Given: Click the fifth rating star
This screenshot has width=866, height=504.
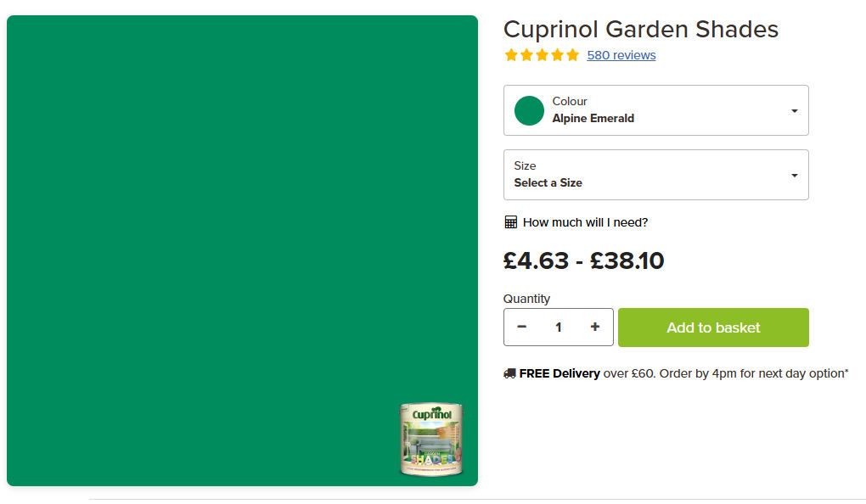Looking at the screenshot, I should [x=572, y=55].
